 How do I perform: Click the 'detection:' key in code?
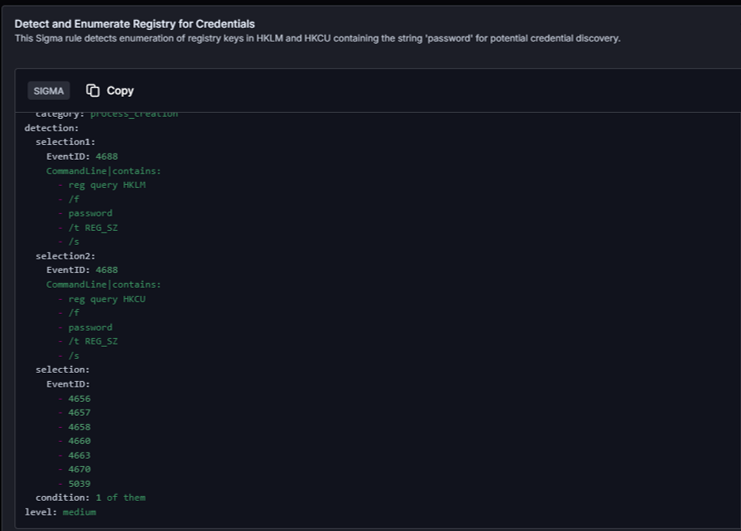(51, 128)
